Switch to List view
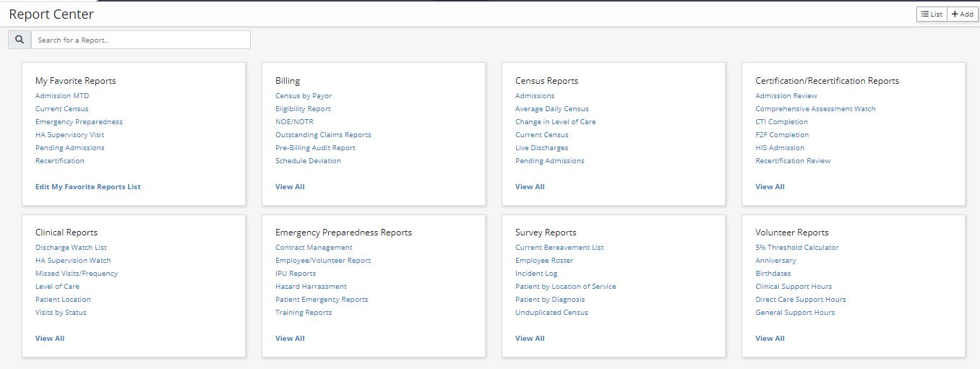This screenshot has height=369, width=980. [x=932, y=14]
